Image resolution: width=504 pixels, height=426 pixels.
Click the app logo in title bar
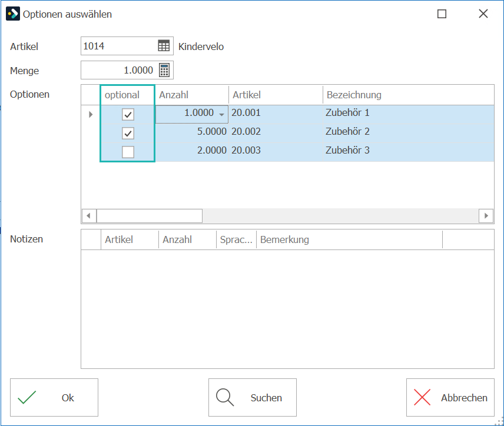click(13, 14)
